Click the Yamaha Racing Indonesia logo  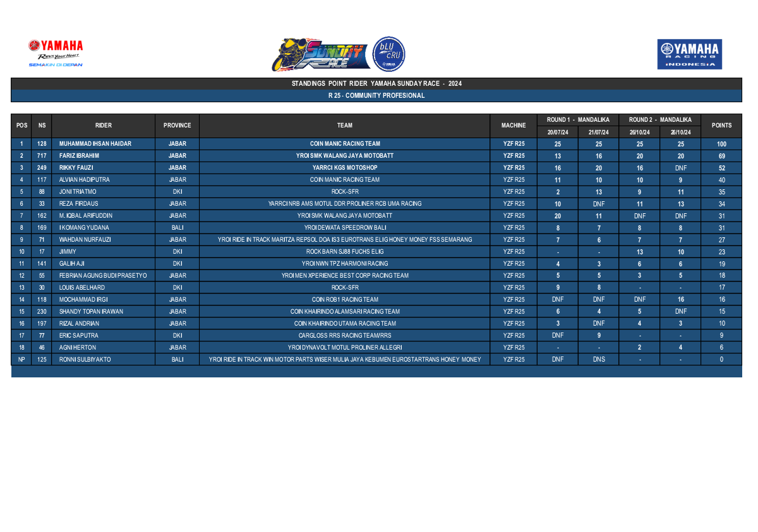coord(690,54)
